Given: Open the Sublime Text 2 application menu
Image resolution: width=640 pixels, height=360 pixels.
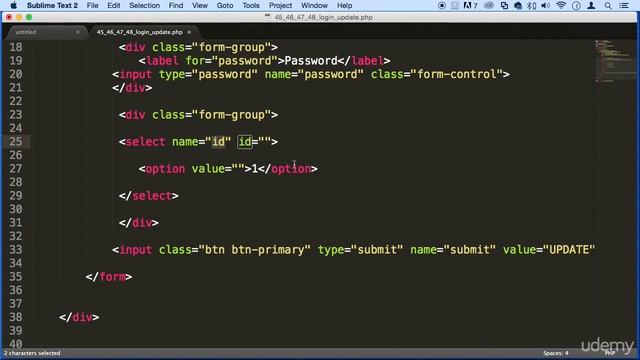Looking at the screenshot, I should click(52, 6).
